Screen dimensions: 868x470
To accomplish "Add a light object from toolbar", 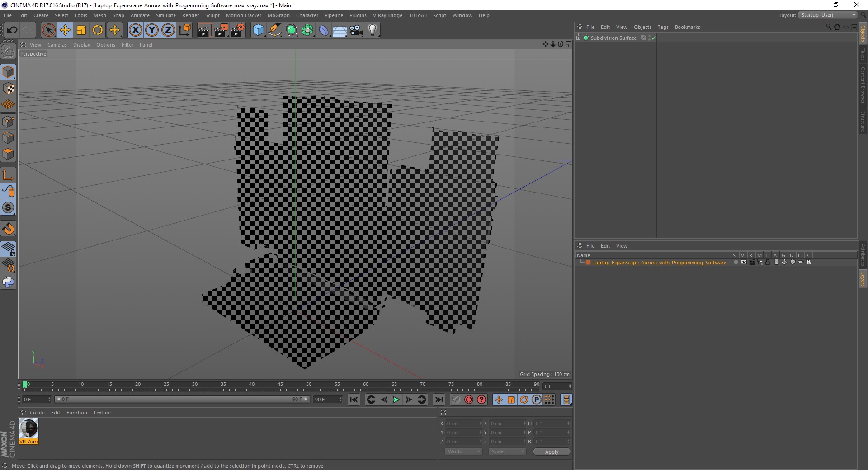I will pos(372,30).
